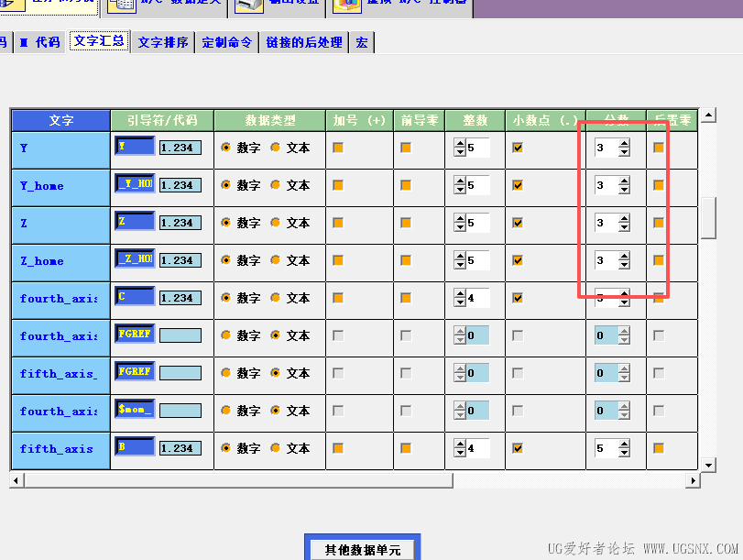Screen dimensions: 743x560
Task: Click the B leader button for fifth_axis
Action: pos(135,446)
